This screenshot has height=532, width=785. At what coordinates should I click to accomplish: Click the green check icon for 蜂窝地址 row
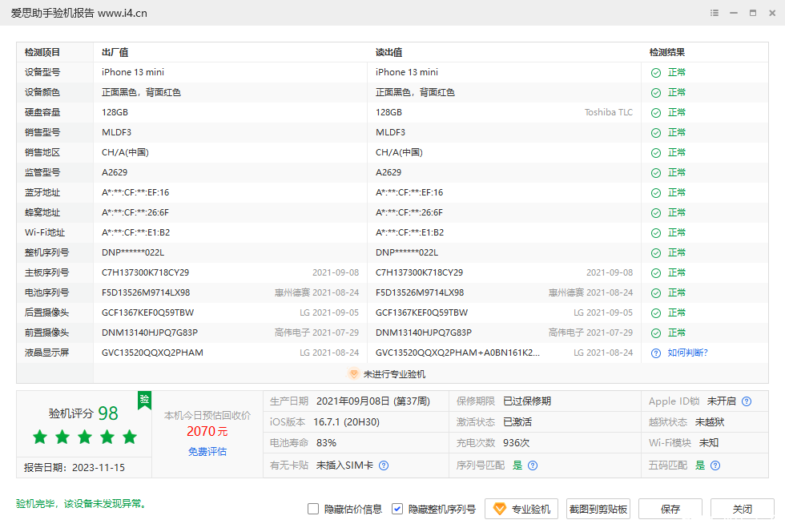[656, 213]
